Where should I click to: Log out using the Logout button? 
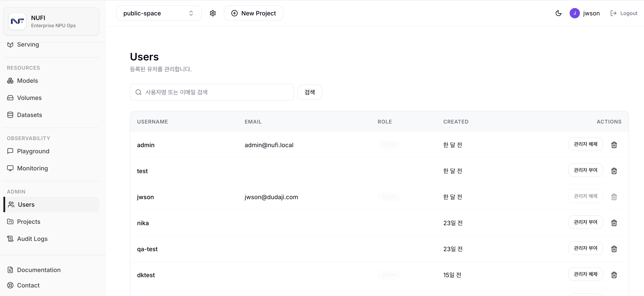pos(624,13)
